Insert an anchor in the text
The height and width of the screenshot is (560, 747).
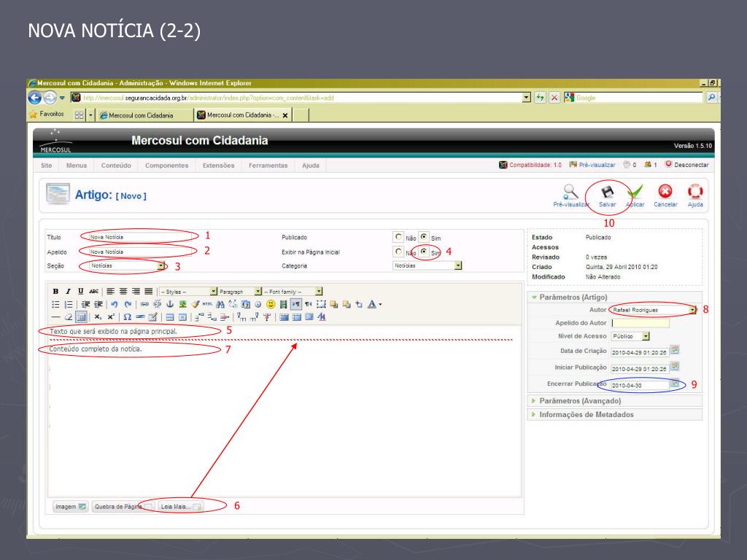[x=169, y=304]
